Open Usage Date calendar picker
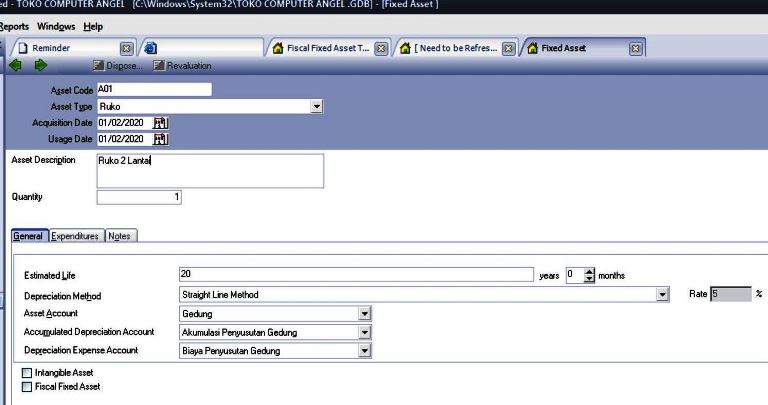This screenshot has height=405, width=768. [161, 139]
